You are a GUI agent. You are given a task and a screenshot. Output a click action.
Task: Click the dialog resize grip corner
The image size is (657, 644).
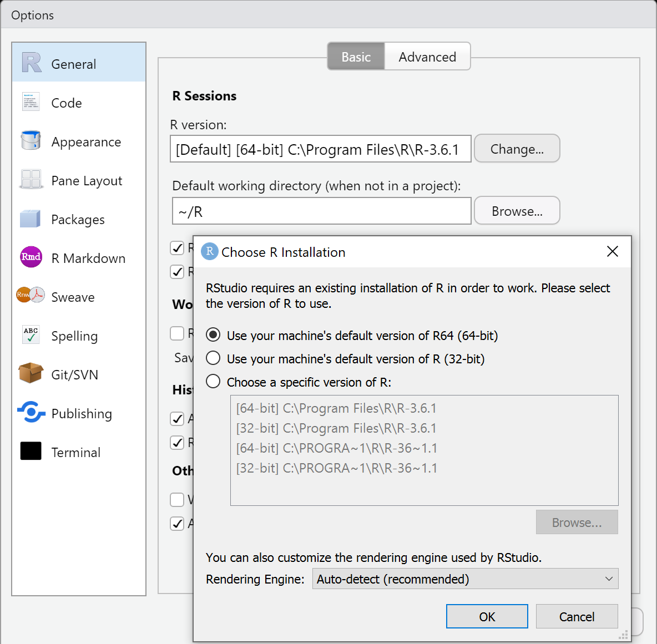click(x=624, y=635)
